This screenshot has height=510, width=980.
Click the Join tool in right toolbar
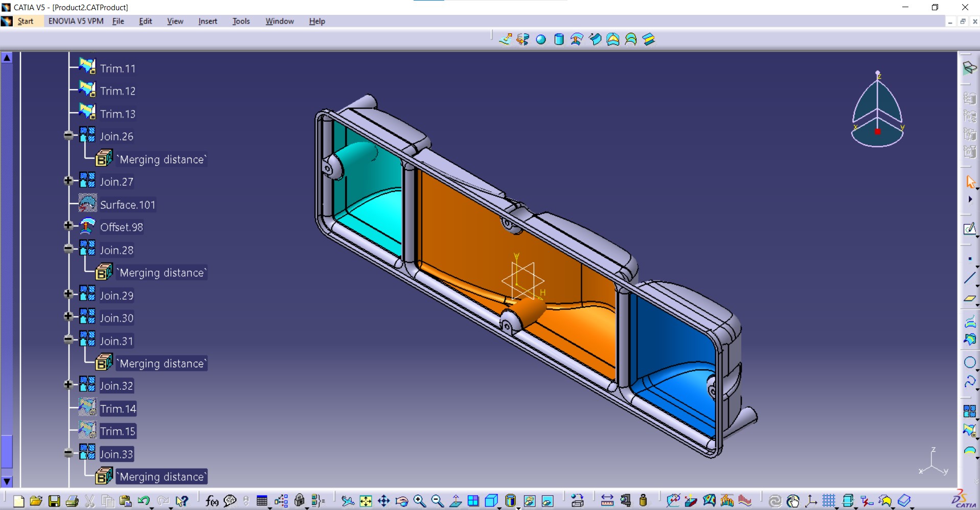pos(970,411)
